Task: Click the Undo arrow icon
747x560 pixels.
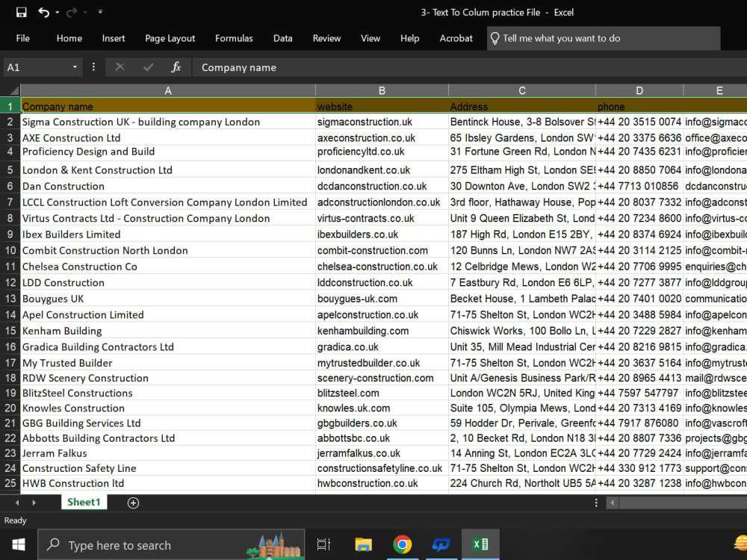Action: pyautogui.click(x=44, y=13)
